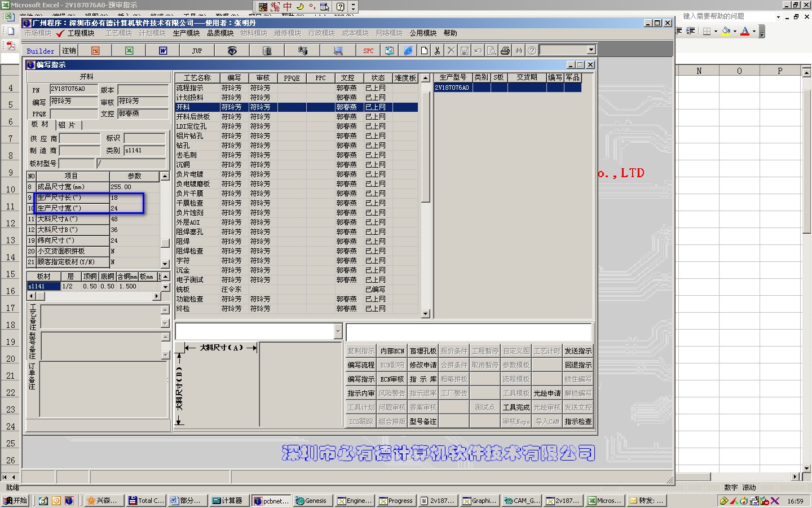Click the database cylinder toolbar icon

(267, 51)
